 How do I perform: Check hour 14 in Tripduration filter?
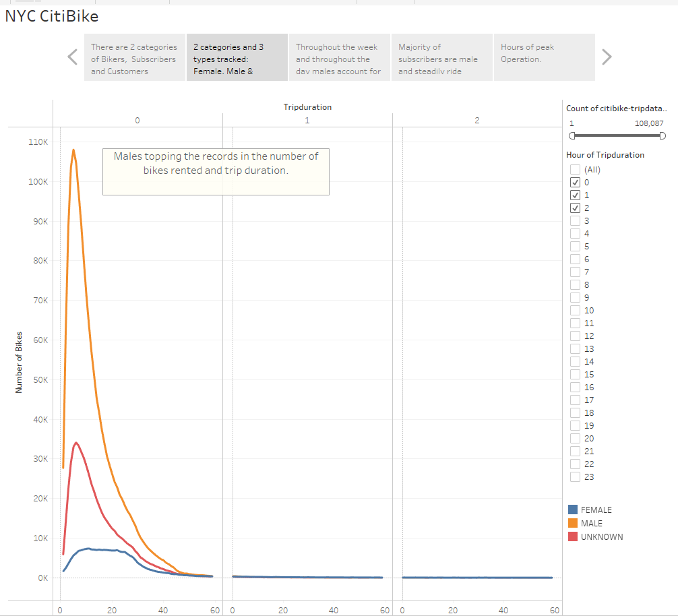tap(575, 362)
